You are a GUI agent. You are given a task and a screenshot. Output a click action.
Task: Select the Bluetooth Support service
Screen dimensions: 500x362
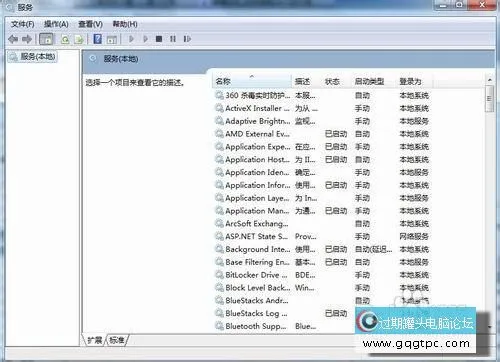click(x=285, y=326)
